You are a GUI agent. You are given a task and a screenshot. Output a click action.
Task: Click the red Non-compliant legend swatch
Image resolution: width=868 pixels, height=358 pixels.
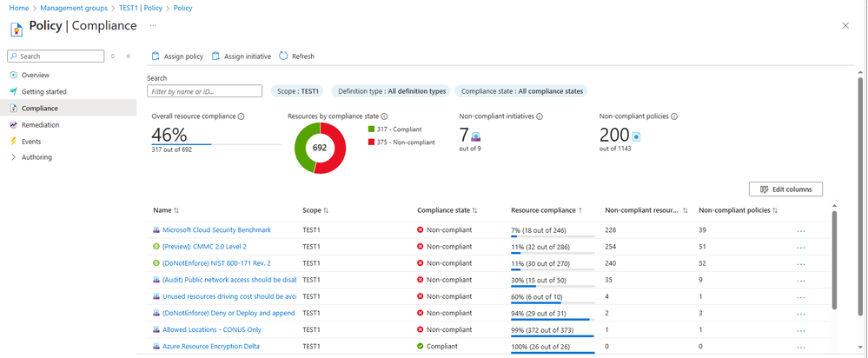371,143
